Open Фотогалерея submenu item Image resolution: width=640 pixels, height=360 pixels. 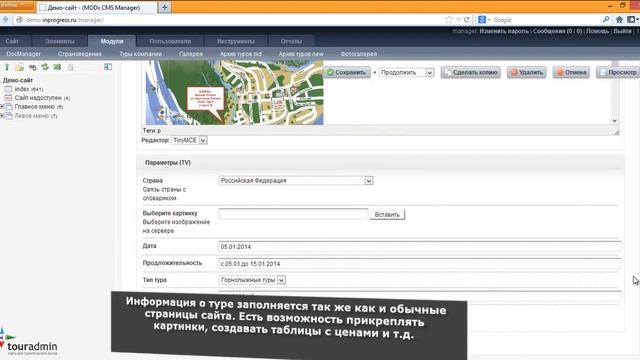359,54
